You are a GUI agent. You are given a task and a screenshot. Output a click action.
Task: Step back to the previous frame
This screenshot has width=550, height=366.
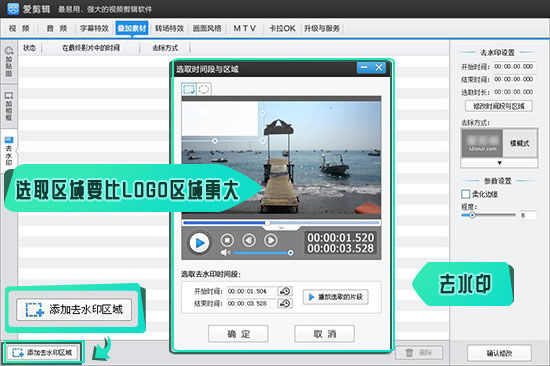[249, 240]
